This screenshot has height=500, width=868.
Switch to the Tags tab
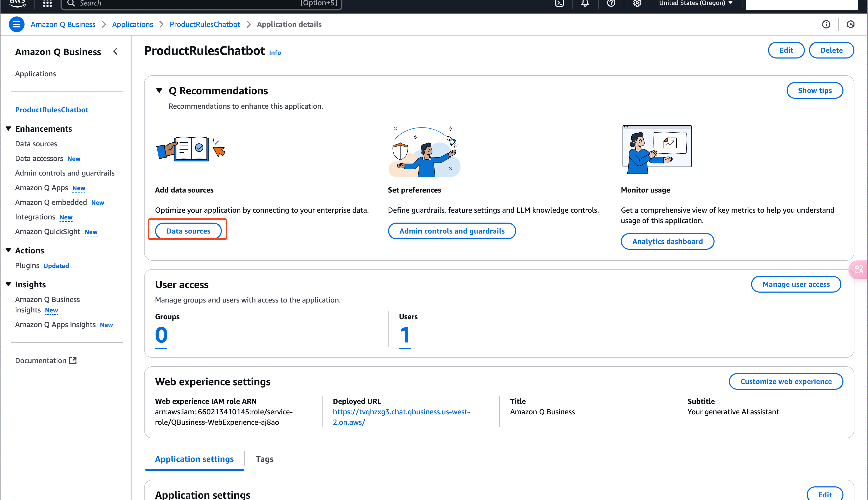coord(264,459)
